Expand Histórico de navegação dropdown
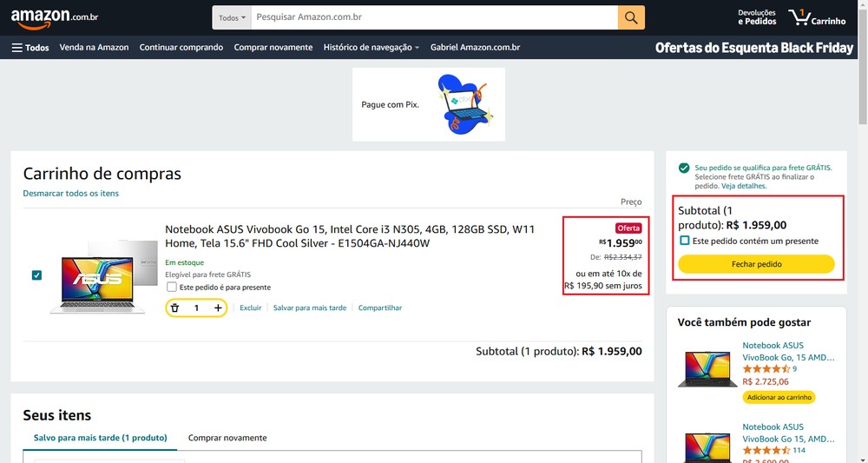This screenshot has height=463, width=868. [371, 48]
